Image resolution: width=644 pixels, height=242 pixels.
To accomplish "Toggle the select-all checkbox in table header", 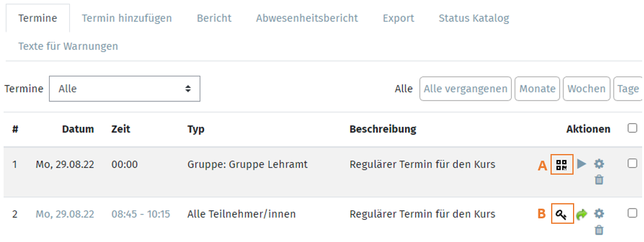I will pyautogui.click(x=632, y=129).
